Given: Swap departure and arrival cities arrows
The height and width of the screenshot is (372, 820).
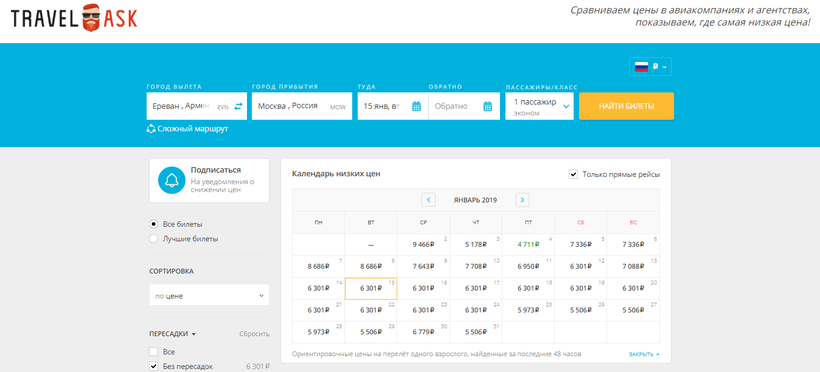Looking at the screenshot, I should [x=238, y=106].
